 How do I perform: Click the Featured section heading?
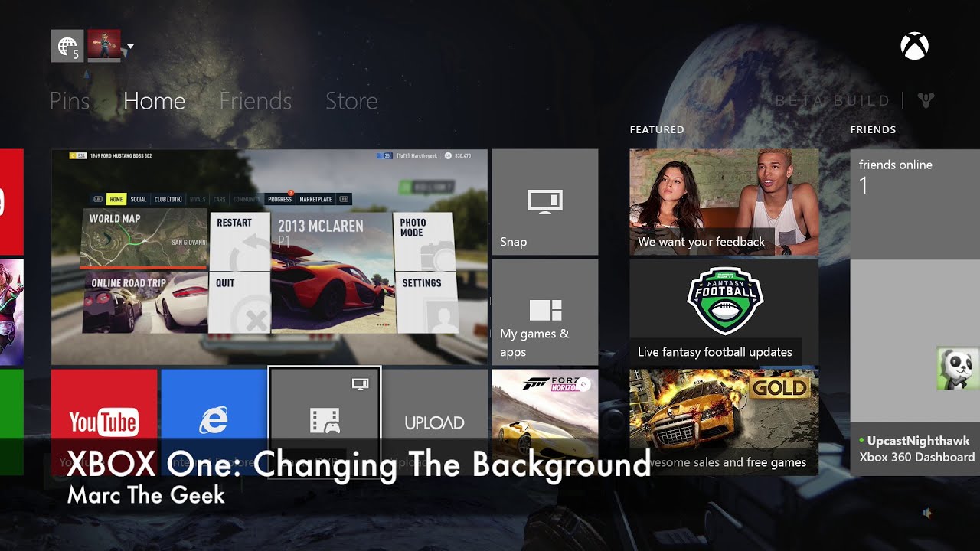coord(657,130)
